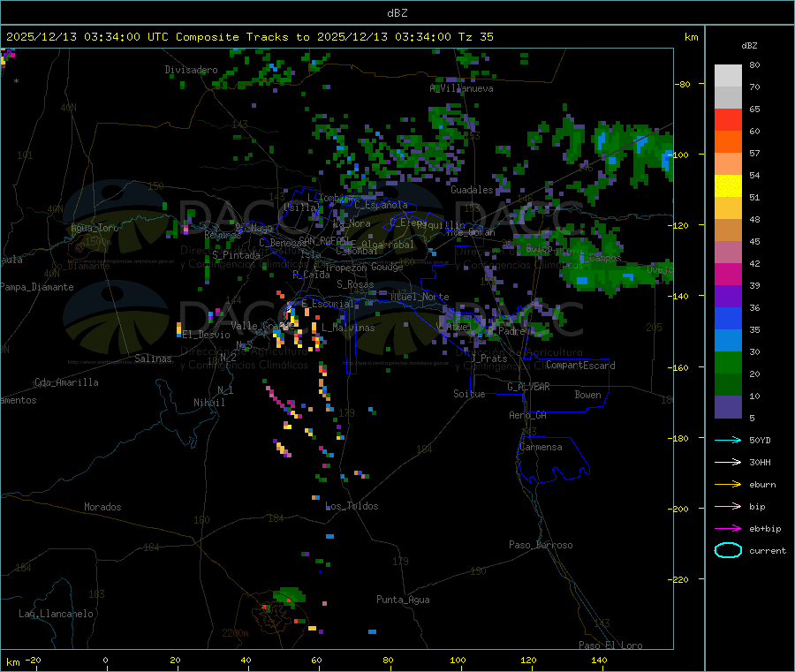Image resolution: width=795 pixels, height=672 pixels.
Task: Click the dBZ legend heading above the color scale
Action: click(749, 46)
